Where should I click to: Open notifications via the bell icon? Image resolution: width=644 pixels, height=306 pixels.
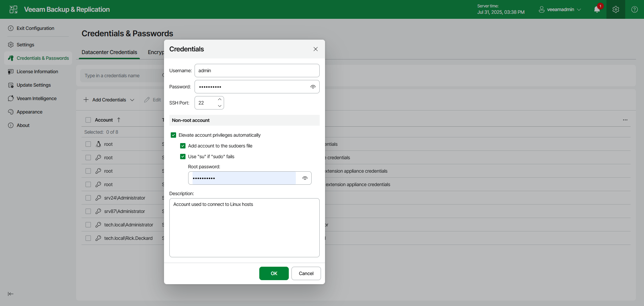[x=597, y=9]
